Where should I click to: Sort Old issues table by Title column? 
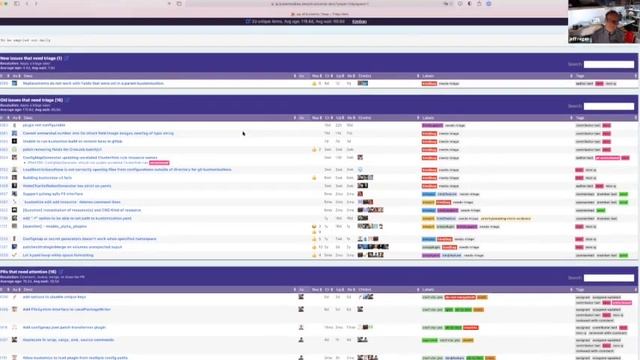(x=28, y=118)
